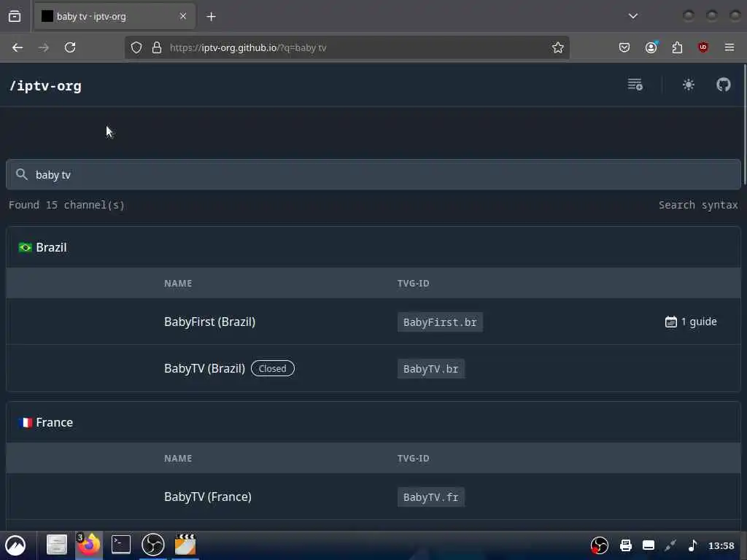
Task: Open the Search syntax link
Action: tap(698, 205)
